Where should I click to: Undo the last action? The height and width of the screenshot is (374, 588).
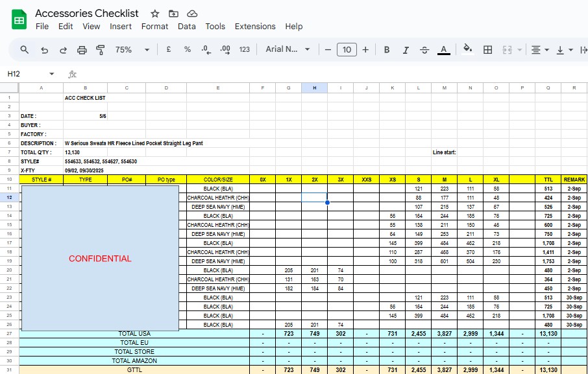[x=44, y=50]
